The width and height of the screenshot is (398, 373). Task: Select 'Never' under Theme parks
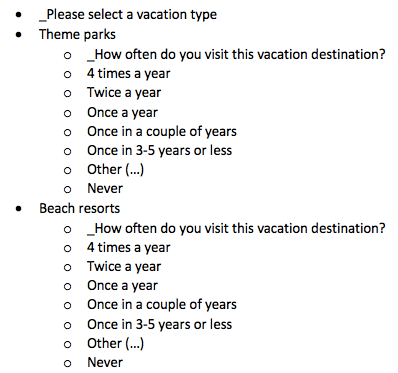tap(105, 189)
